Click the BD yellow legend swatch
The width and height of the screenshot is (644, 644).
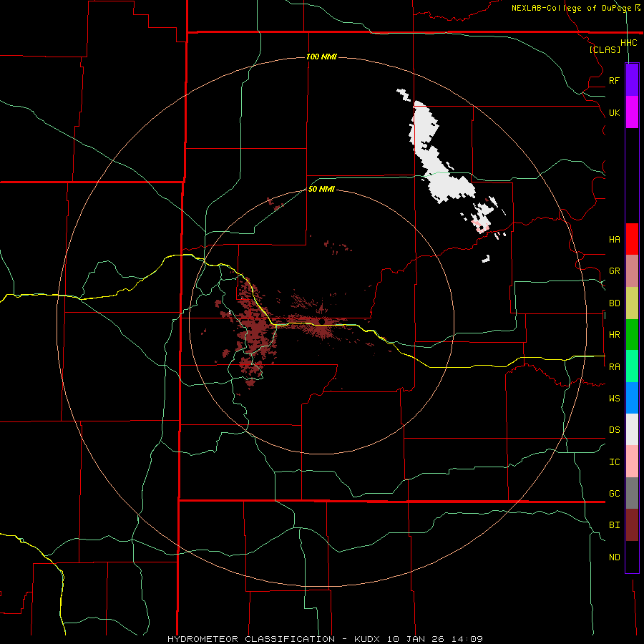point(632,303)
